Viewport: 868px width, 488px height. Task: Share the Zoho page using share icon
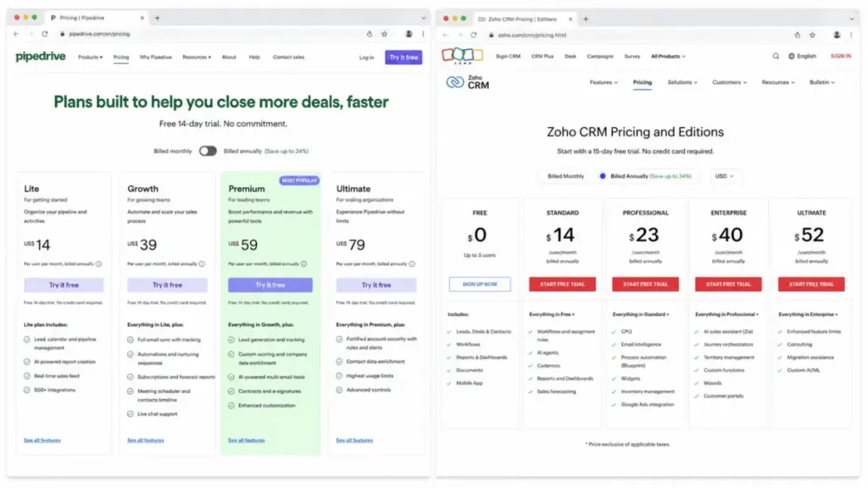coord(797,35)
